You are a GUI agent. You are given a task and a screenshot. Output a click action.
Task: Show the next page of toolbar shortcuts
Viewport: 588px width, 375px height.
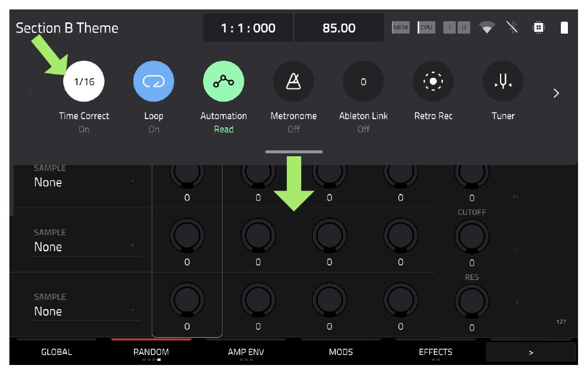(556, 93)
